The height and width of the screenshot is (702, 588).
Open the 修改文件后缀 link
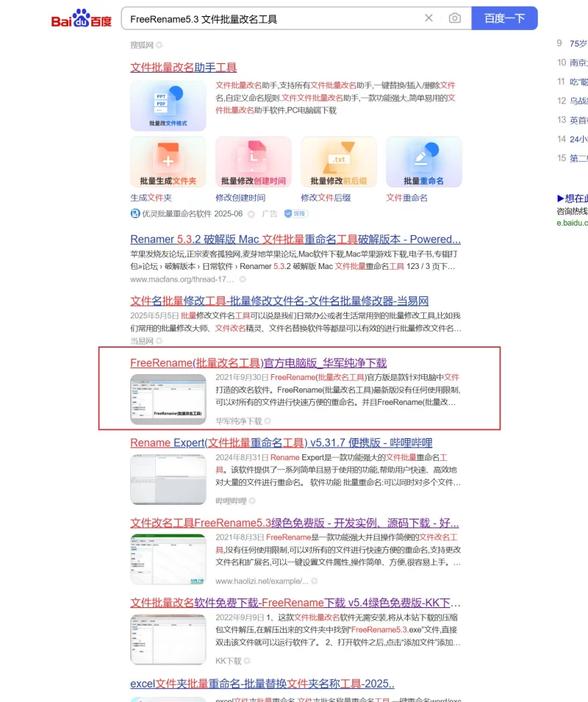326,198
